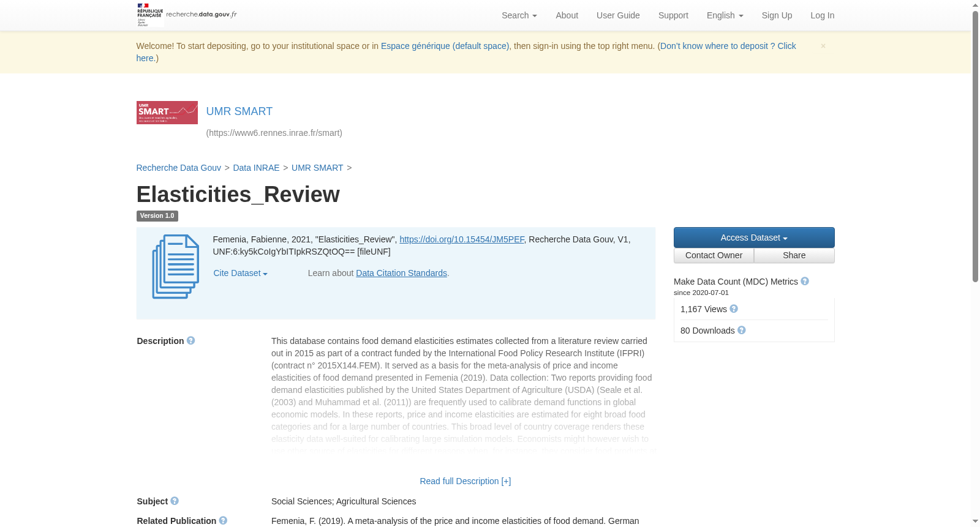Image resolution: width=980 pixels, height=527 pixels.
Task: Open the Related Publication help icon
Action: (223, 521)
